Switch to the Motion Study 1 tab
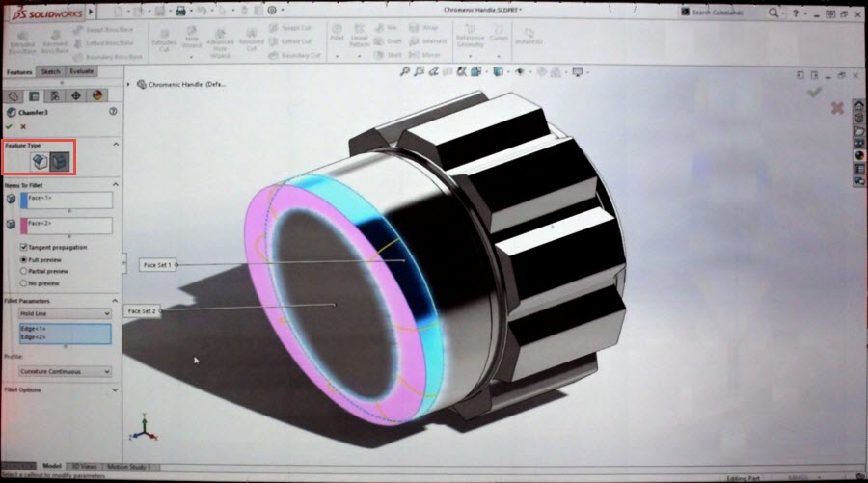This screenshot has width=868, height=483. 129,467
